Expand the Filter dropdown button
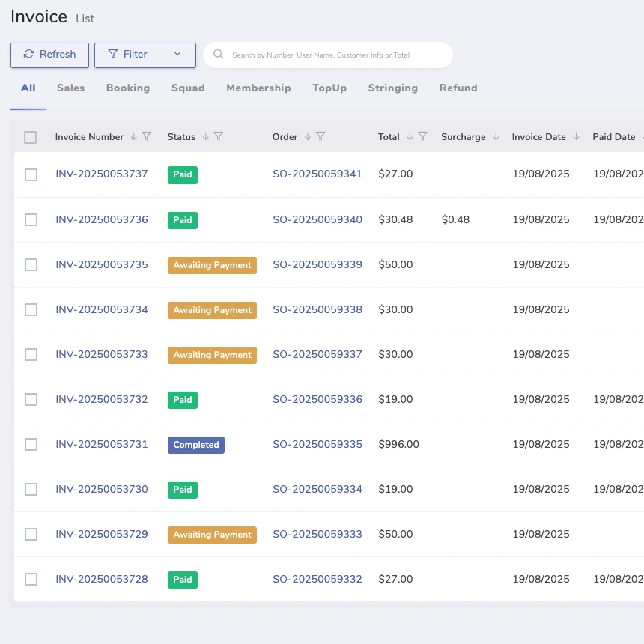The image size is (644, 644). [145, 55]
